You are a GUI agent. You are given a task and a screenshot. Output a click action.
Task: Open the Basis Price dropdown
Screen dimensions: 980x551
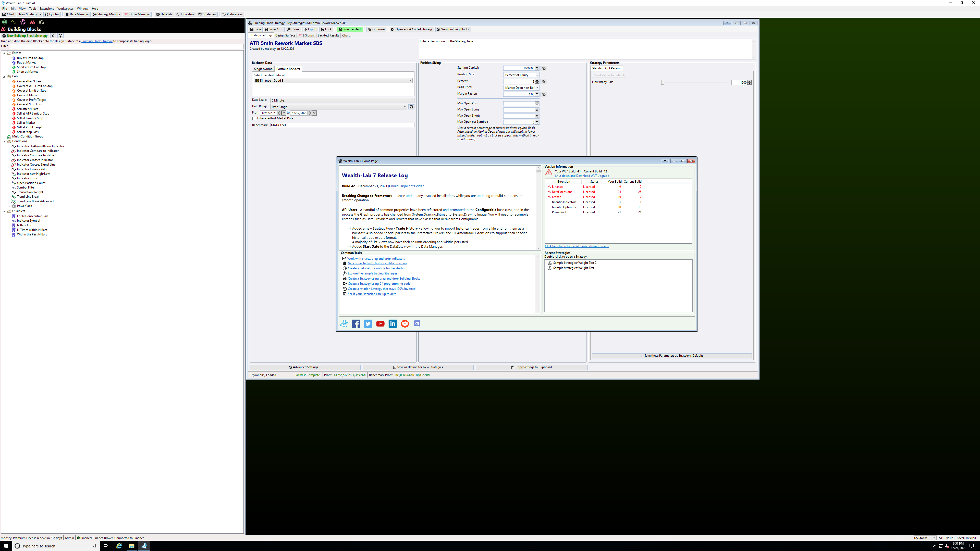521,88
